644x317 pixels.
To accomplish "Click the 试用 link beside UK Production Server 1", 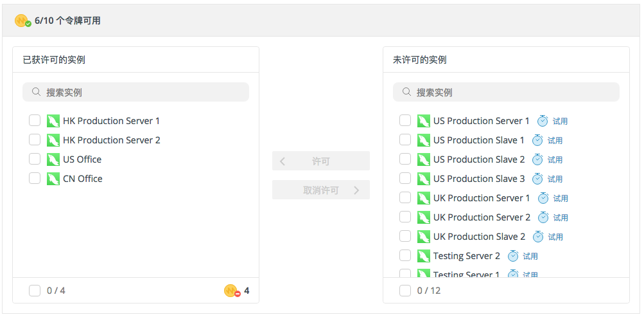I will (x=561, y=198).
